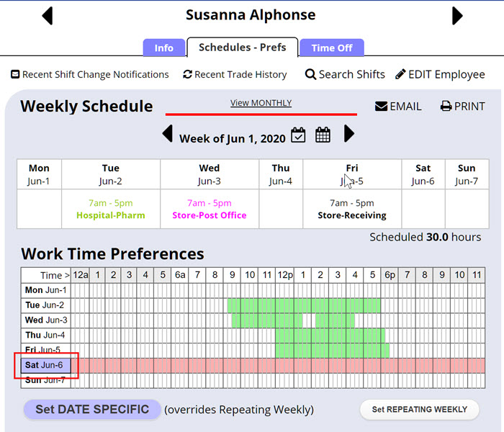
Task: Go to next employee arrow
Action: point(457,15)
